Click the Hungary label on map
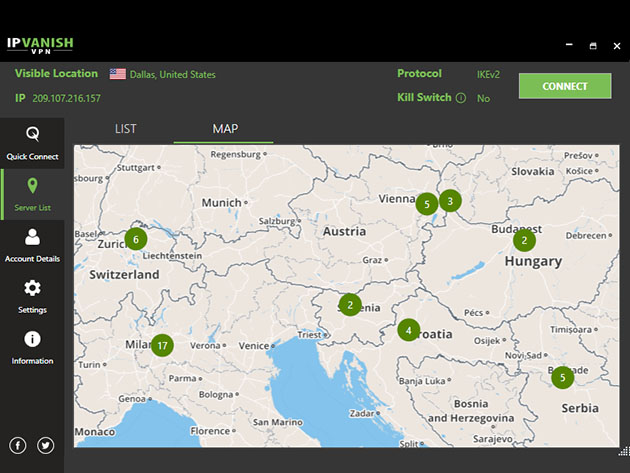 (x=533, y=261)
